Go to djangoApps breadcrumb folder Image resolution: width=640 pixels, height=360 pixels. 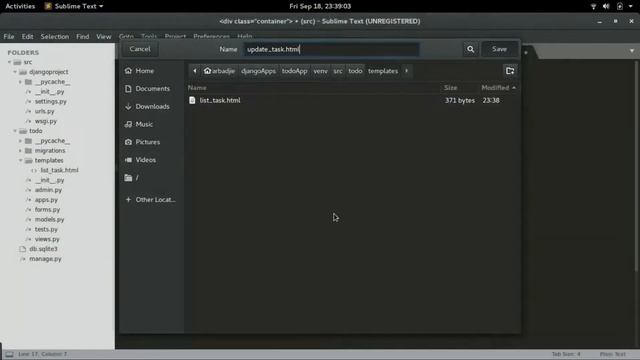click(x=258, y=71)
